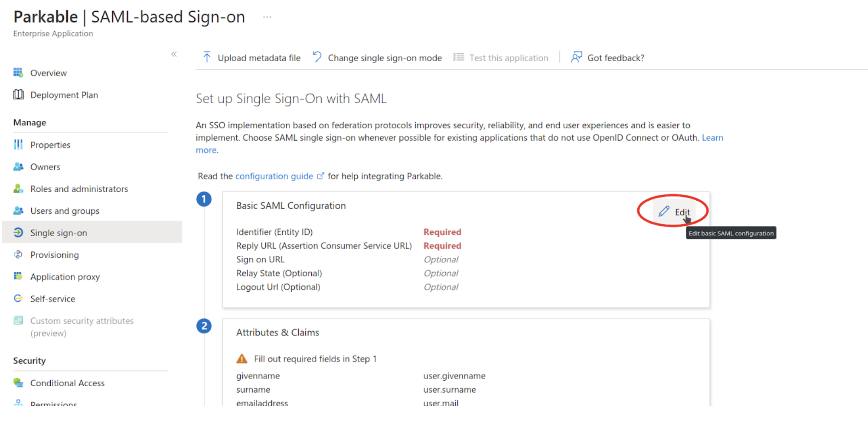Open Roles and administrators icon
This screenshot has width=868, height=430.
point(18,189)
